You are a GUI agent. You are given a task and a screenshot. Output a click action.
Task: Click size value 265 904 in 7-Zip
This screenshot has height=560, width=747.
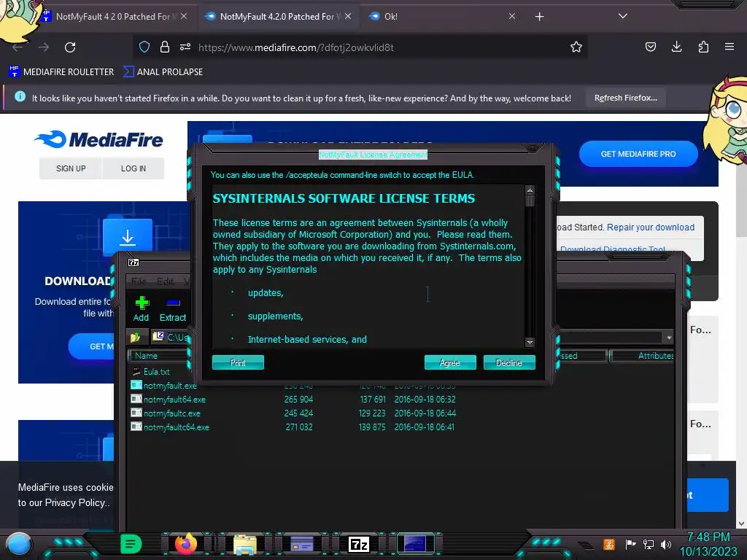(x=298, y=399)
